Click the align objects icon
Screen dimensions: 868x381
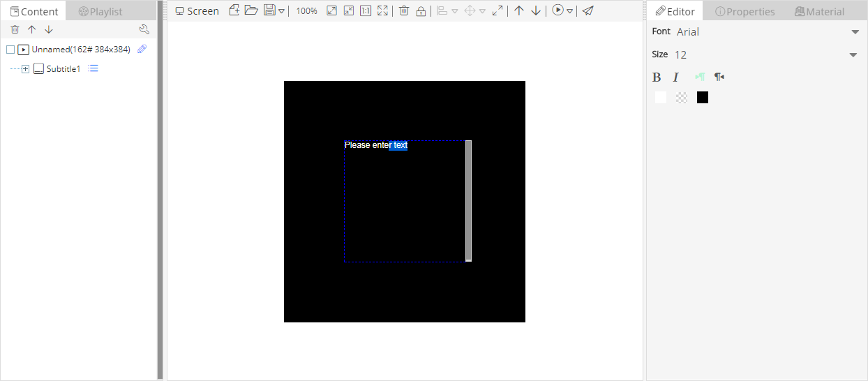click(x=442, y=10)
